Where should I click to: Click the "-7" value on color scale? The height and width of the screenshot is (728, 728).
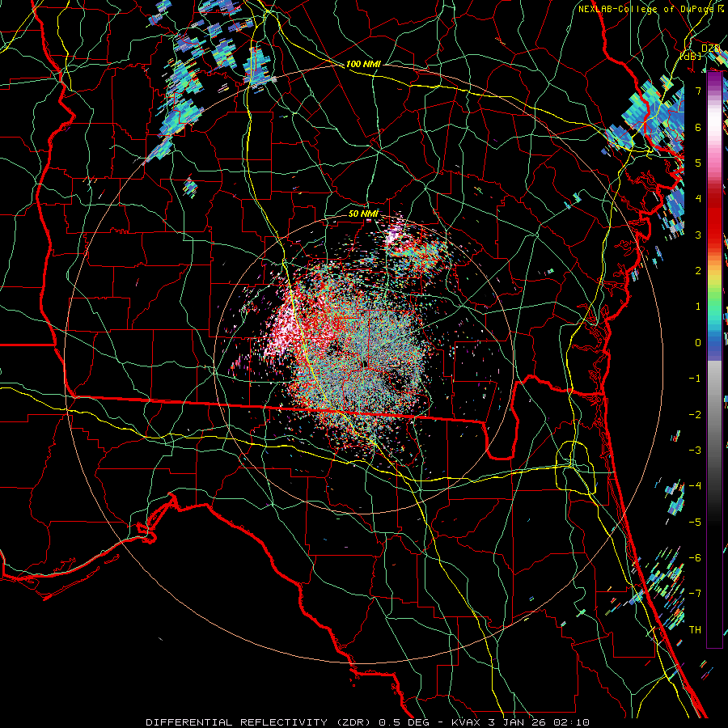click(695, 594)
